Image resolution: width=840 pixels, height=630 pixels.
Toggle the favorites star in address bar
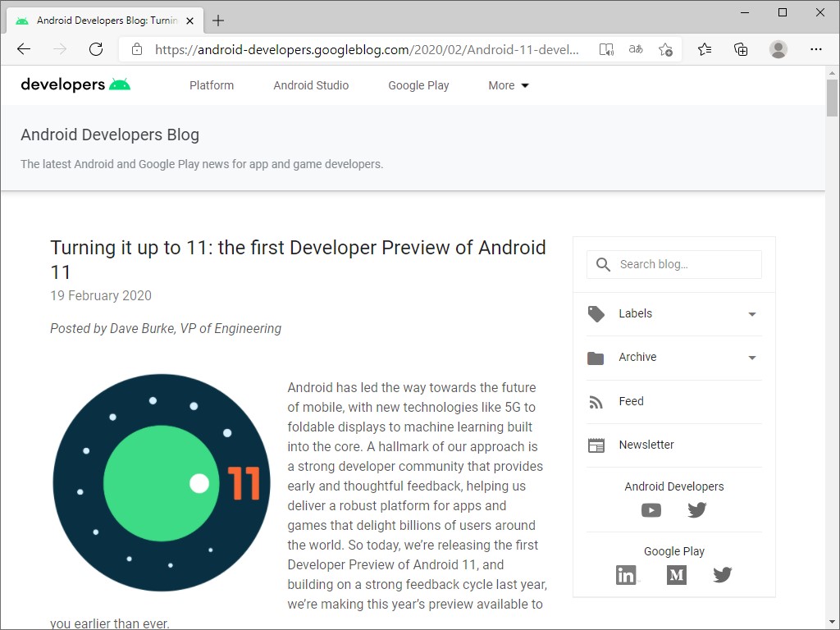(666, 49)
